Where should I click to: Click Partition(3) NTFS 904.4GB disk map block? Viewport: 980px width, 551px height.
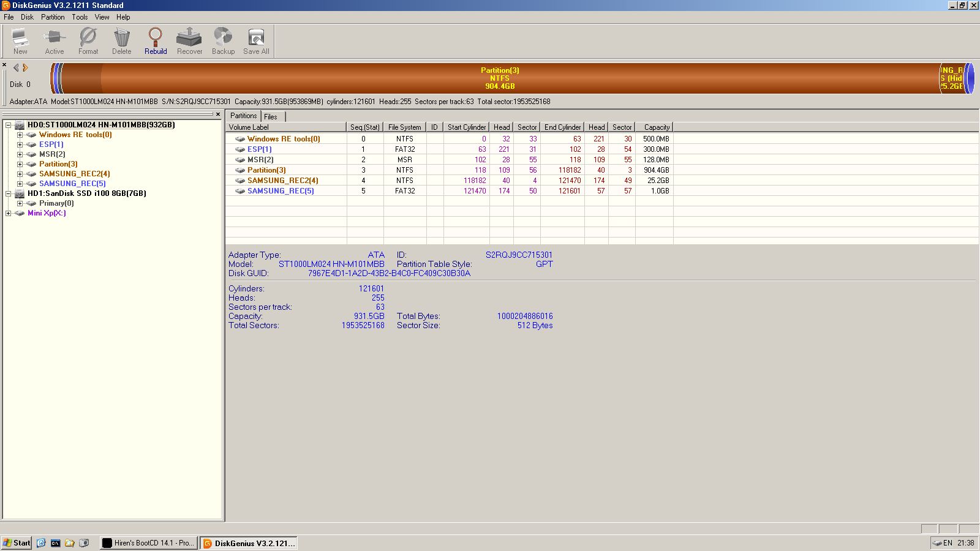(x=500, y=78)
